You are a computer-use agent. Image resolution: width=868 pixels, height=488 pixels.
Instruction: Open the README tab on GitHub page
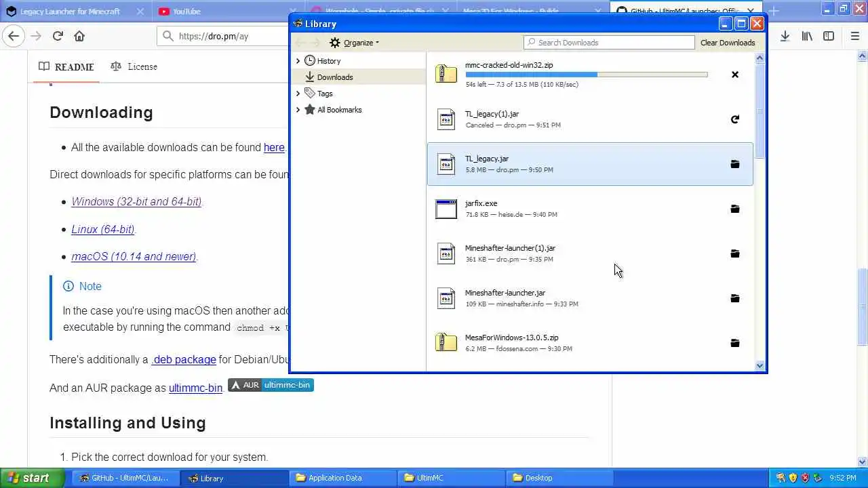[x=66, y=66]
